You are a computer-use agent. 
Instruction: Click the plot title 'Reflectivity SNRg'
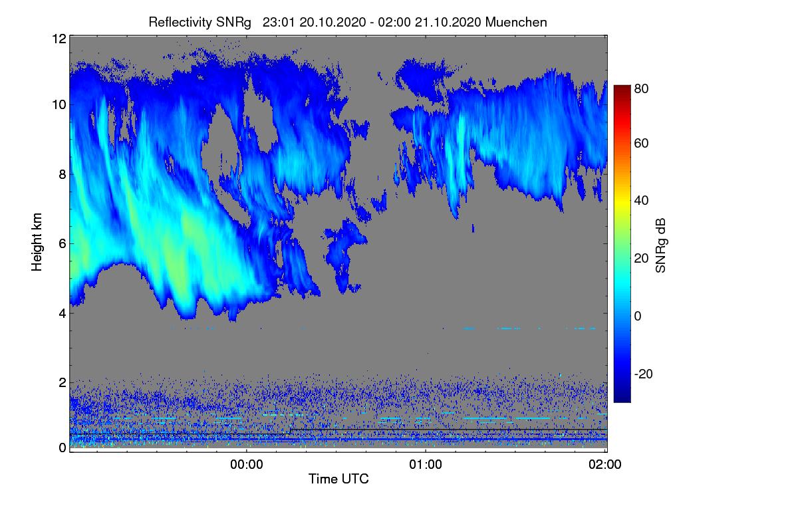click(x=200, y=22)
